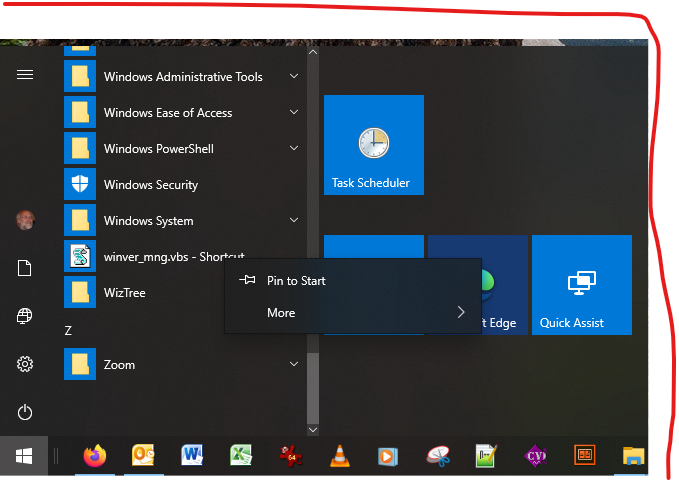Open Windows PowerShell folder entry
Viewport: 679px width, 480px height.
(x=184, y=148)
